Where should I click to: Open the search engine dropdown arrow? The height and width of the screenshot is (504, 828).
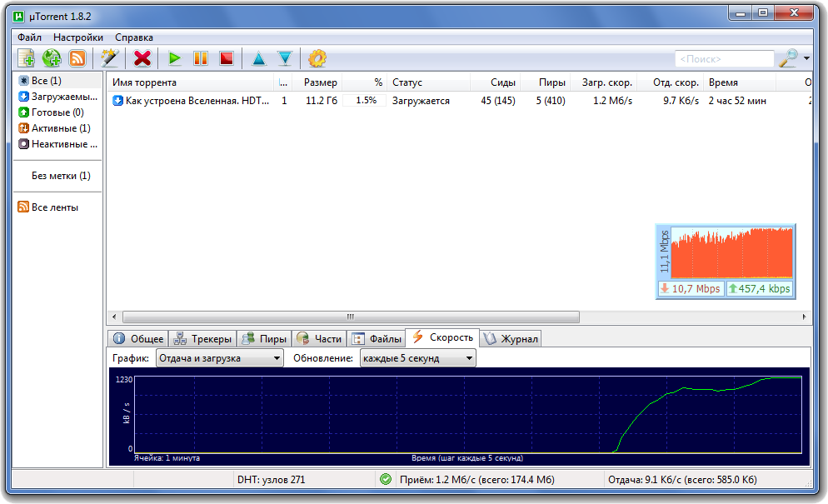[x=806, y=58]
